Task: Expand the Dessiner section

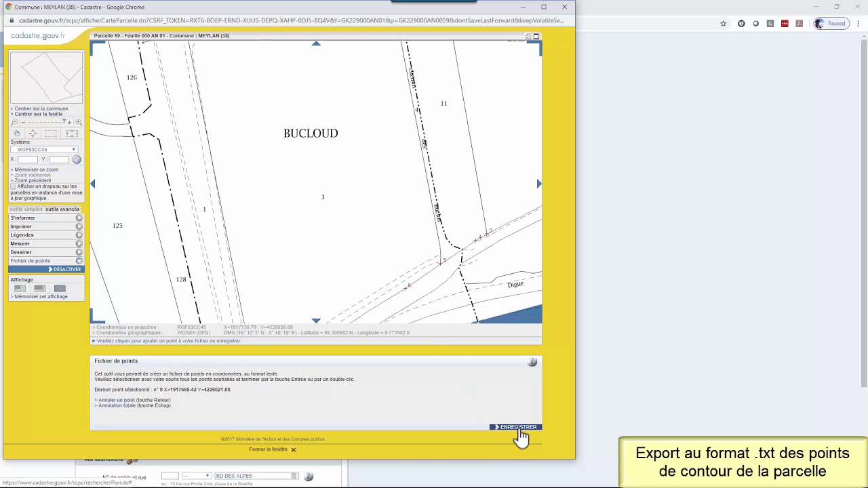Action: coord(46,252)
